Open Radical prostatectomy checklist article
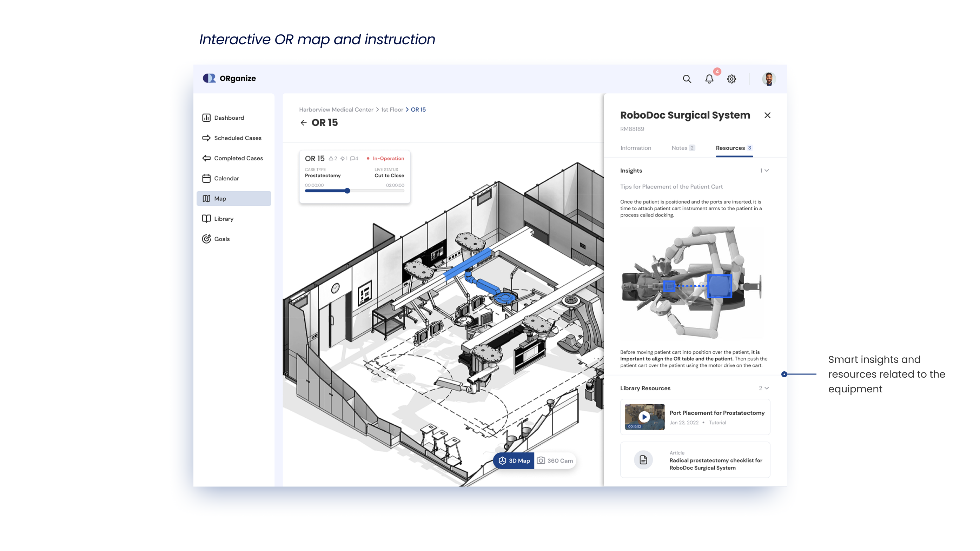This screenshot has height=551, width=980. 715,464
